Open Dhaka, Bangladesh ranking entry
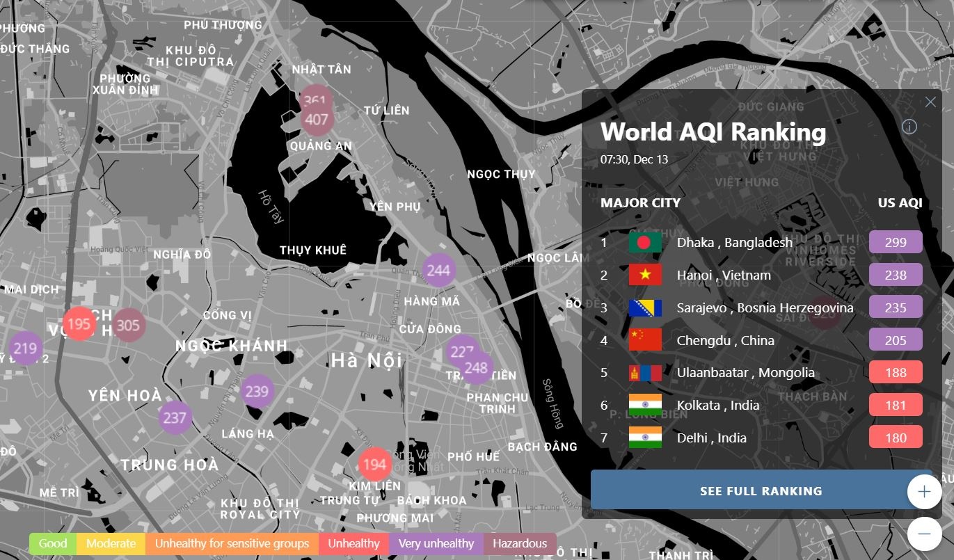 coord(734,243)
